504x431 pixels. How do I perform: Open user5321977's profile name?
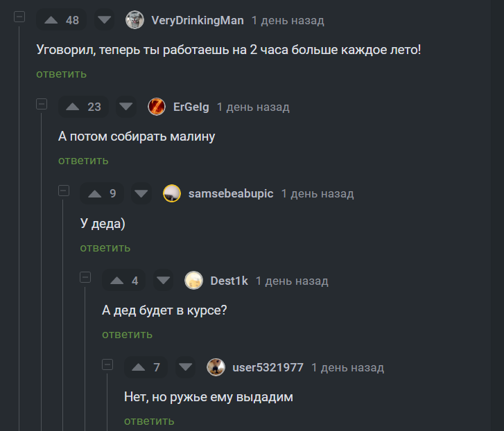pos(268,367)
